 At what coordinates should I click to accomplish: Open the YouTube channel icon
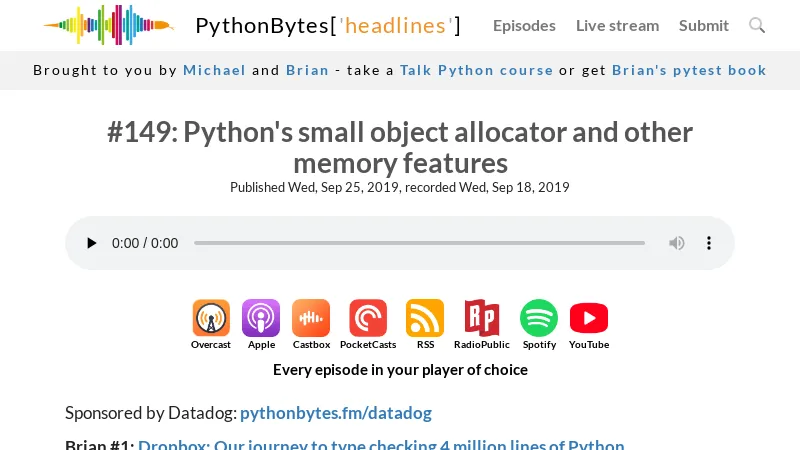(589, 319)
